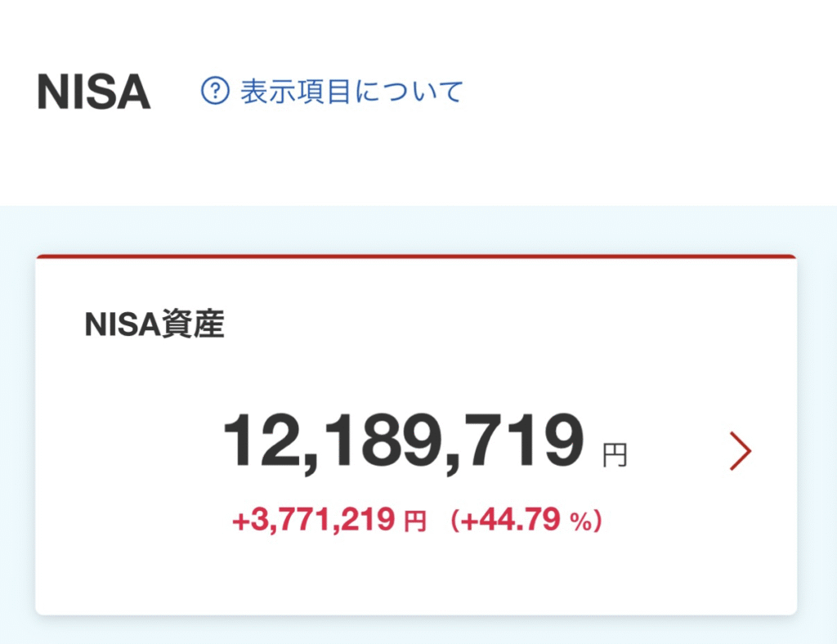837x644 pixels.
Task: Click the NISA page heading
Action: click(x=94, y=92)
